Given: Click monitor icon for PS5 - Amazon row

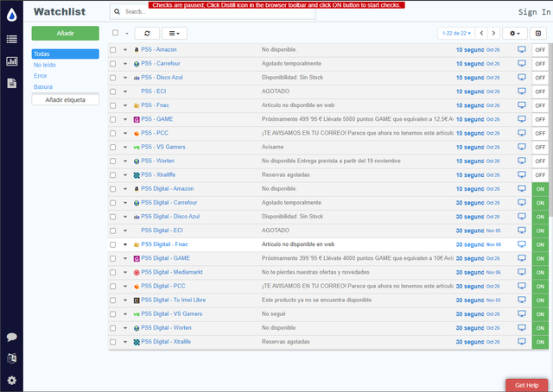Looking at the screenshot, I should pos(522,49).
